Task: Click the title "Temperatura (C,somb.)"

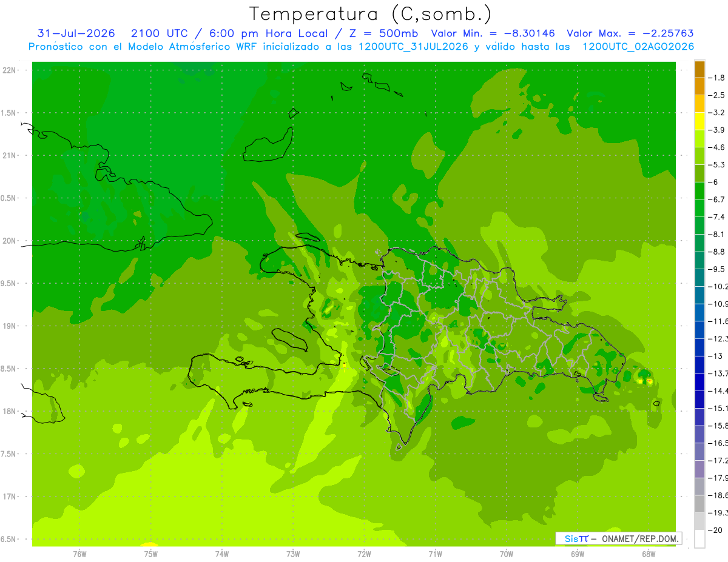Action: tap(370, 15)
